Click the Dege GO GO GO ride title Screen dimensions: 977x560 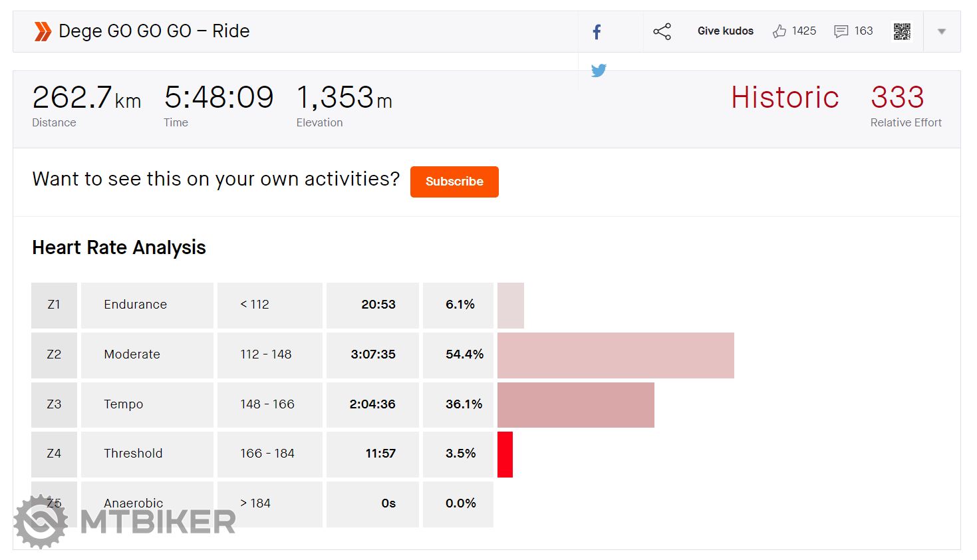(x=154, y=31)
